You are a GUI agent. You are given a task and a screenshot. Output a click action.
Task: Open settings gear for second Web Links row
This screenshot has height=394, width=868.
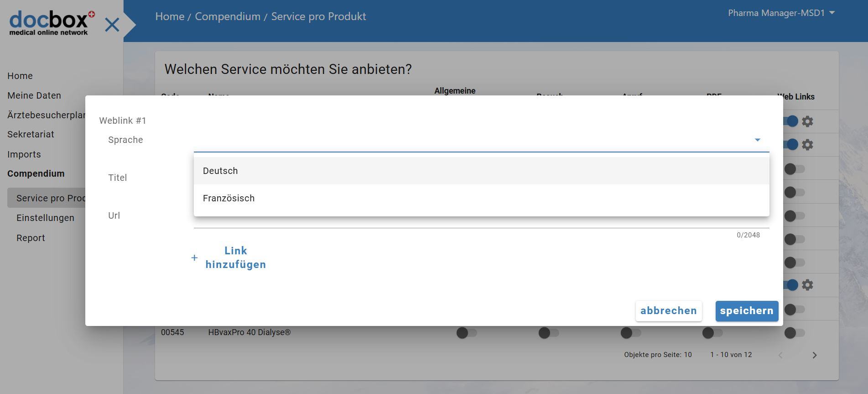[807, 145]
